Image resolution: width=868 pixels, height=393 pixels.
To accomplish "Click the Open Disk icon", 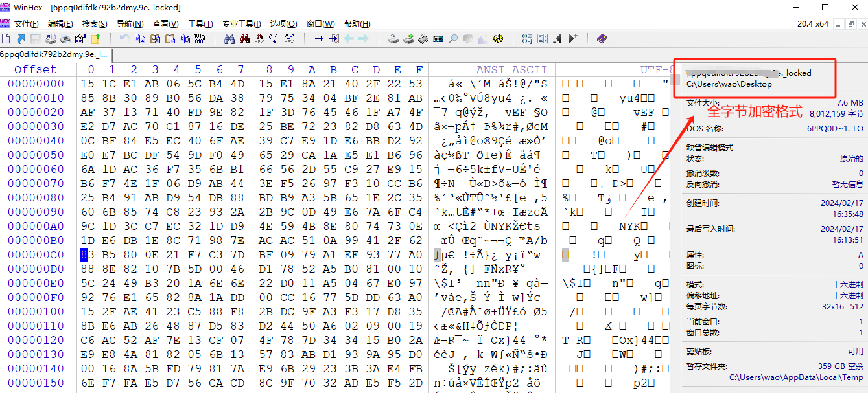I will [x=393, y=39].
